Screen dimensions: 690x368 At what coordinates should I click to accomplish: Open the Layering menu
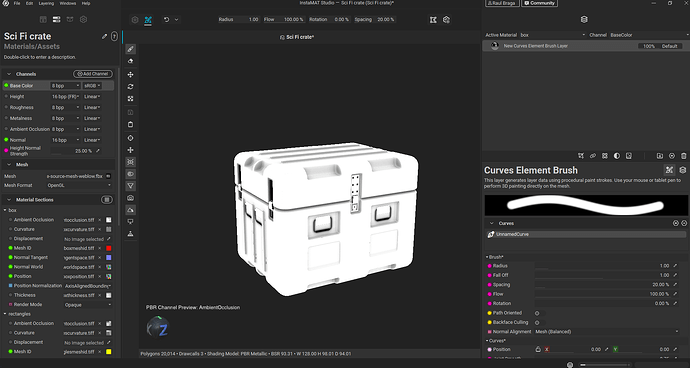(46, 3)
